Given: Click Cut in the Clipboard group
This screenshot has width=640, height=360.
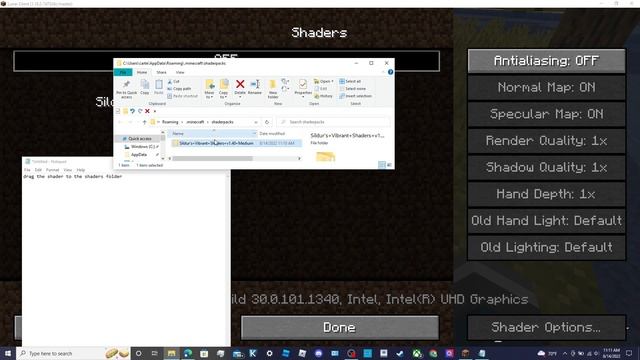Looking at the screenshot, I should (174, 82).
